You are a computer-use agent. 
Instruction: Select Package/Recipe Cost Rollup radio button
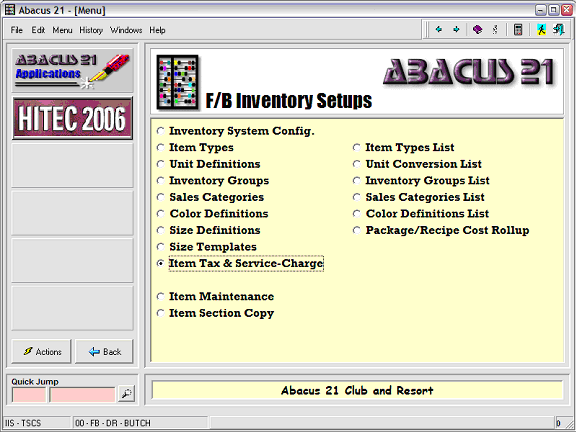point(356,230)
